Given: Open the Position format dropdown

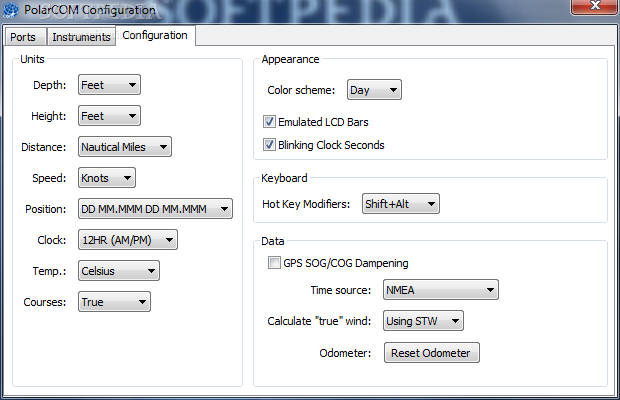Looking at the screenshot, I should 155,209.
